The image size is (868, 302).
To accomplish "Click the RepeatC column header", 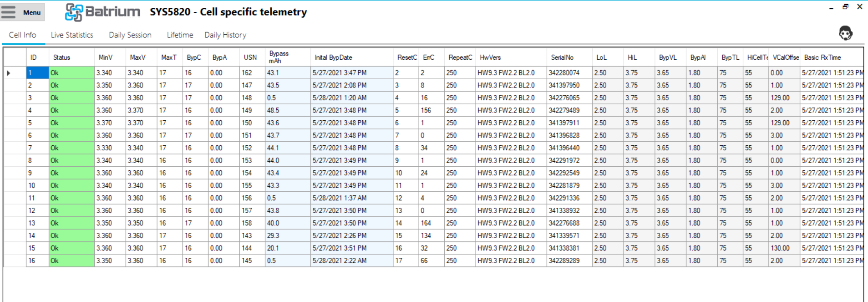I will (460, 57).
